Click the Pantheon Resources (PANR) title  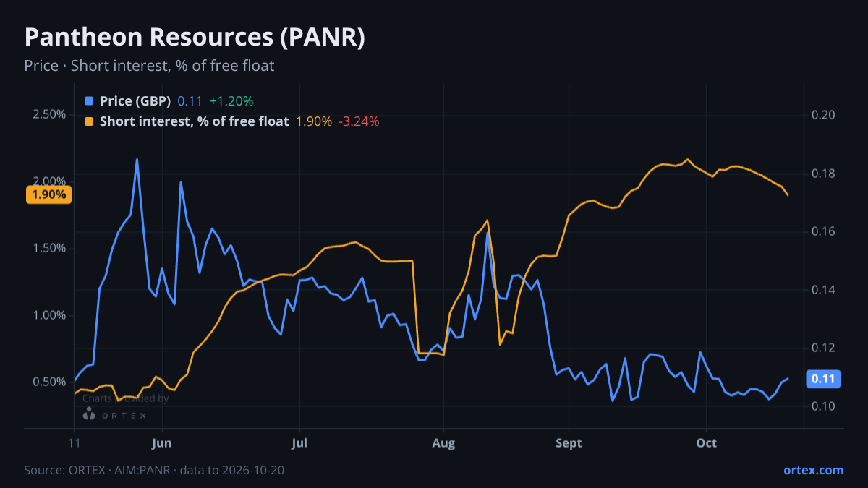click(195, 38)
